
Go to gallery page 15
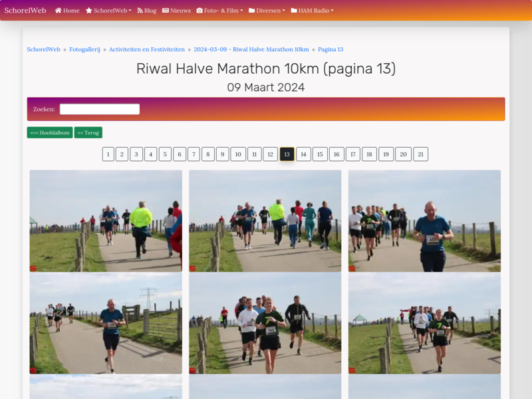tap(320, 154)
